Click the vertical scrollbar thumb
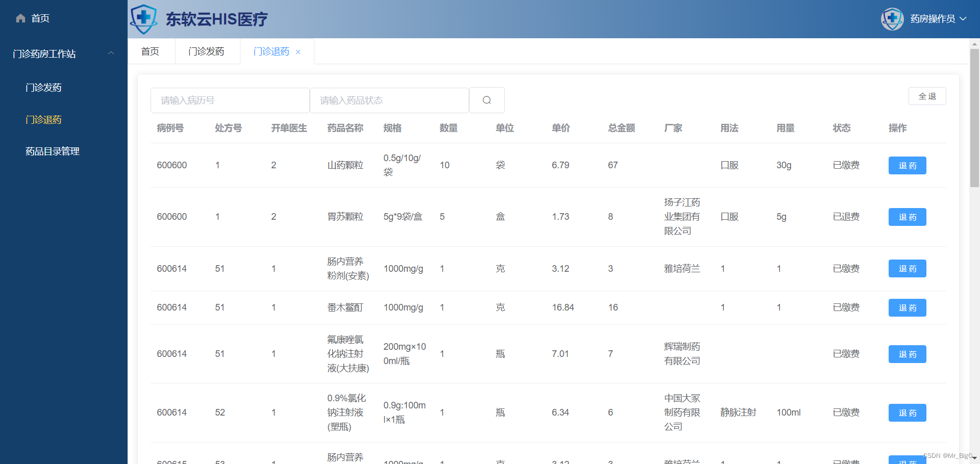980x464 pixels. (974, 118)
